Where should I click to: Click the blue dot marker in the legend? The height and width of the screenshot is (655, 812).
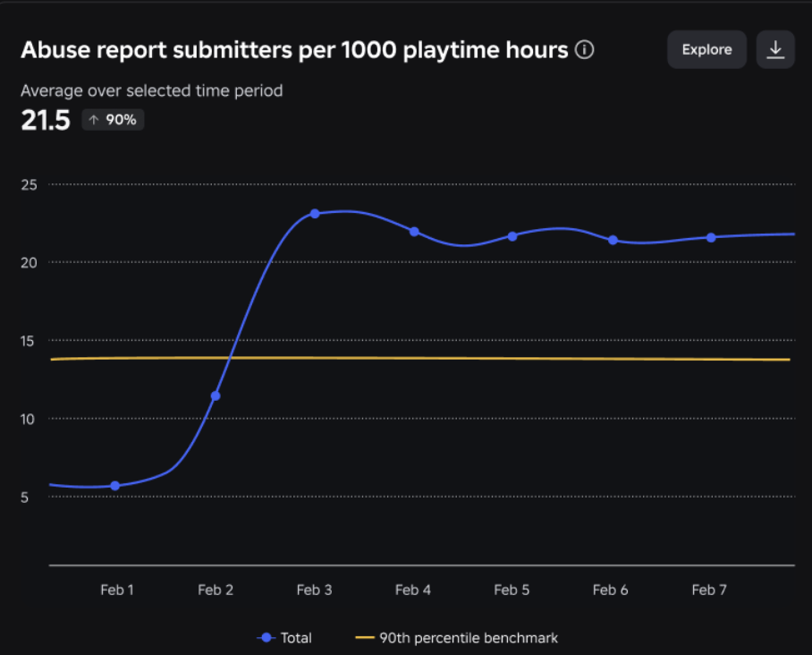click(266, 638)
